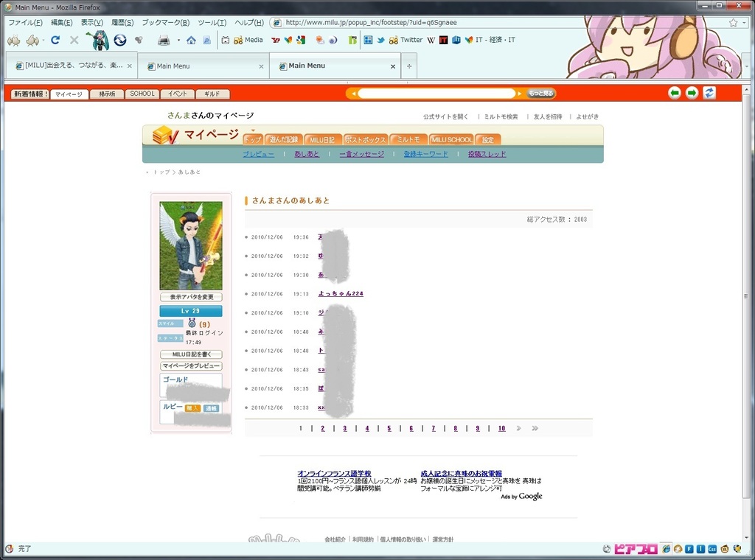The height and width of the screenshot is (560, 755).
Task: Click the printer icon
Action: 164,40
